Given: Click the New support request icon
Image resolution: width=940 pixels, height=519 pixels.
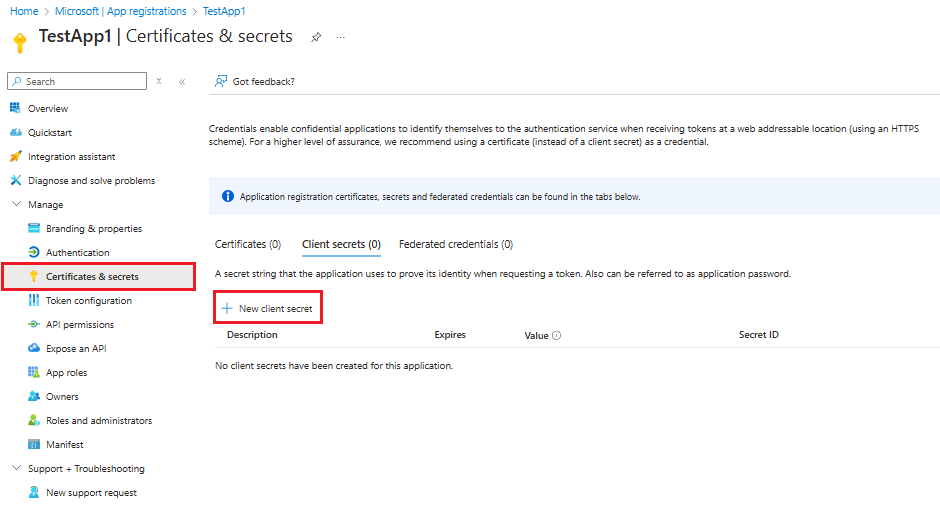Looking at the screenshot, I should coord(34,492).
